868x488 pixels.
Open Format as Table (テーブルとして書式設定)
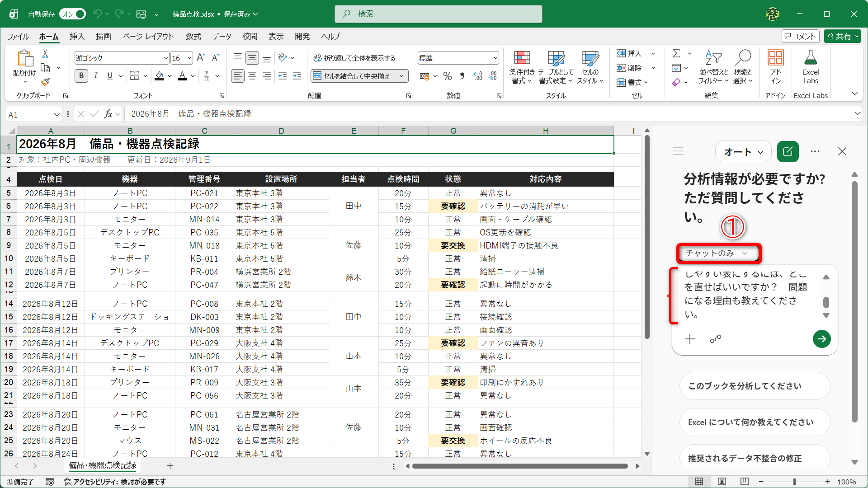(556, 67)
